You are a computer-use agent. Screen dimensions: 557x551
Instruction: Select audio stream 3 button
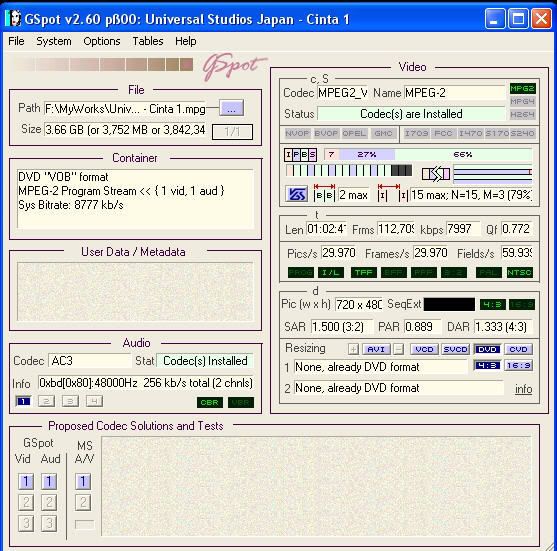point(70,401)
